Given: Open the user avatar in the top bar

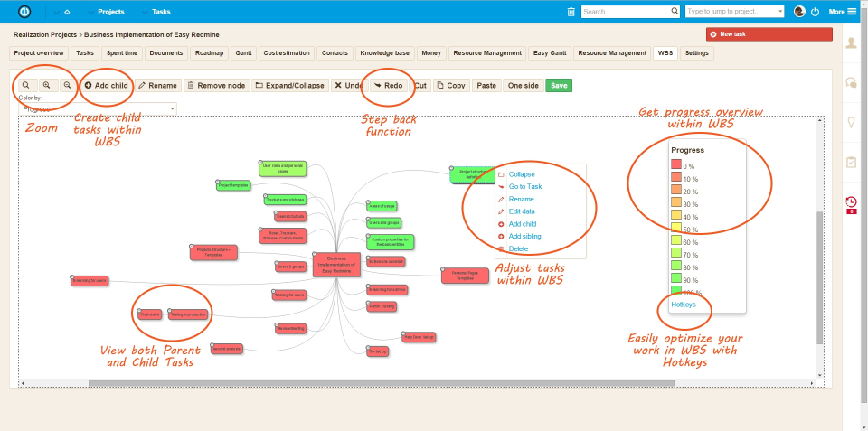Looking at the screenshot, I should (798, 12).
